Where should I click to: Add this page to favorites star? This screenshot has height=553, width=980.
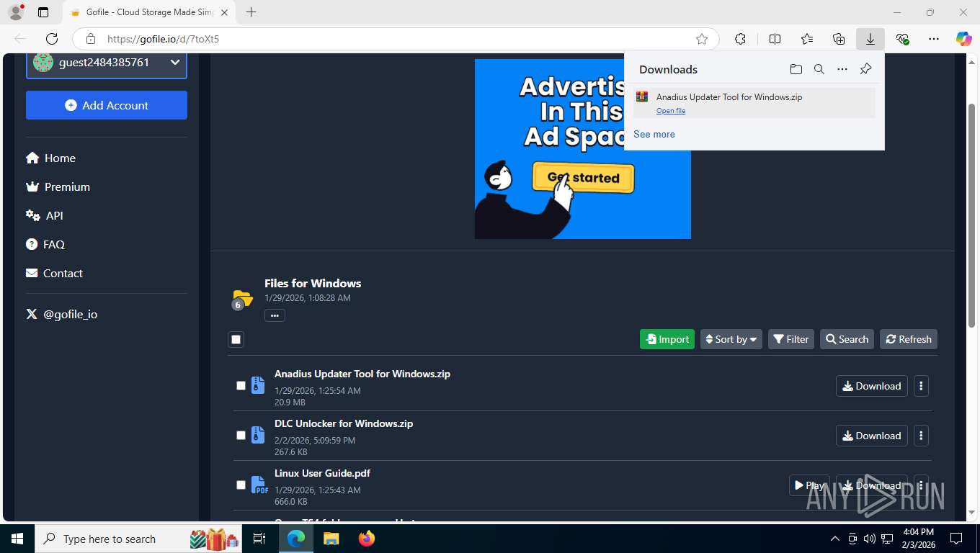tap(702, 39)
